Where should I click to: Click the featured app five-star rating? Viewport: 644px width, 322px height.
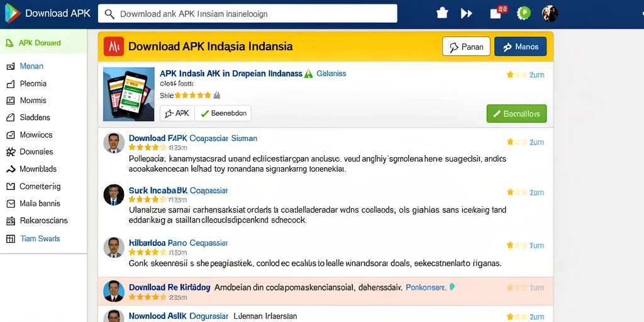(x=192, y=96)
